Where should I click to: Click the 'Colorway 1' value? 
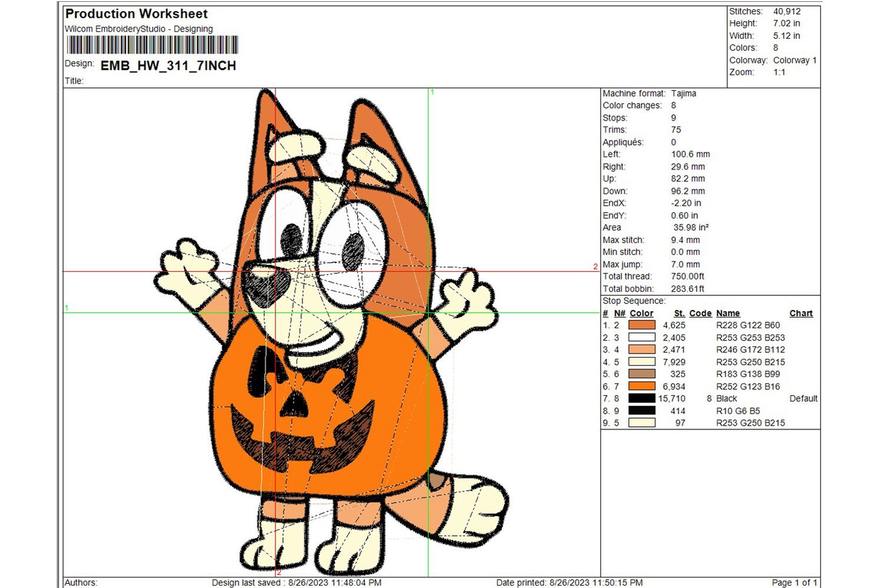coord(794,60)
